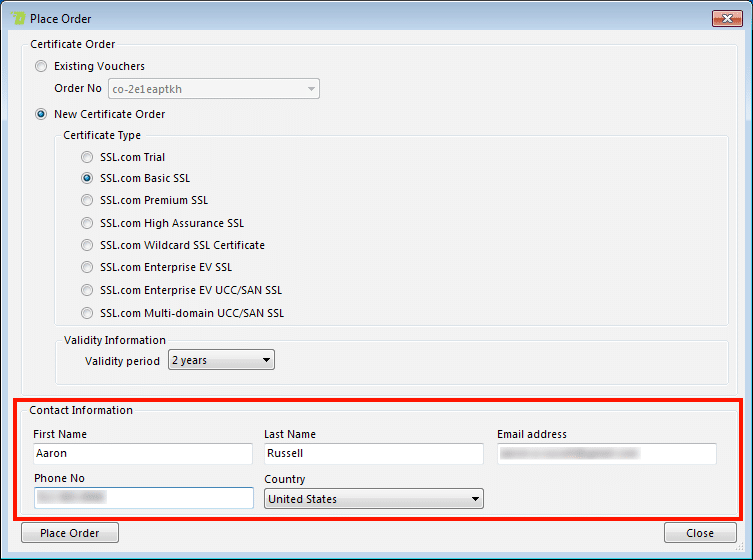Click the First Name input field
753x560 pixels.
142,454
